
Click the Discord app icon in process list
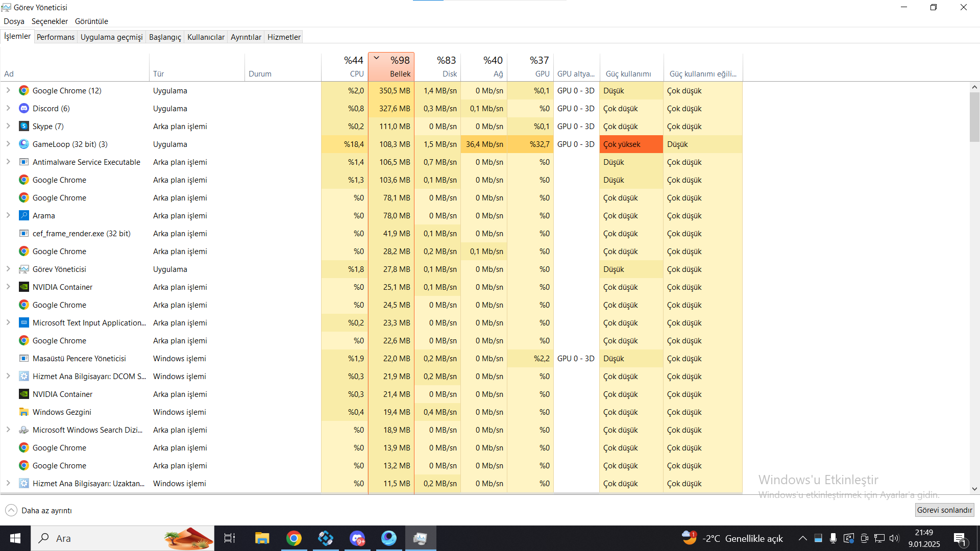(x=24, y=108)
